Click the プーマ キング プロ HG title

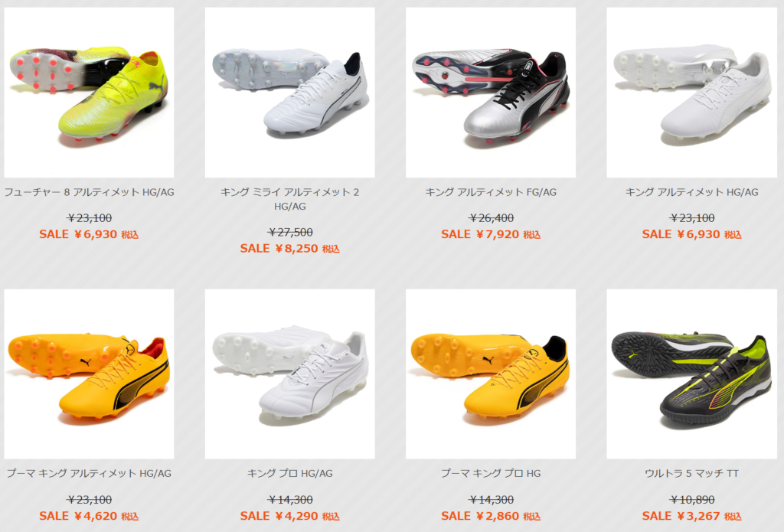491,474
